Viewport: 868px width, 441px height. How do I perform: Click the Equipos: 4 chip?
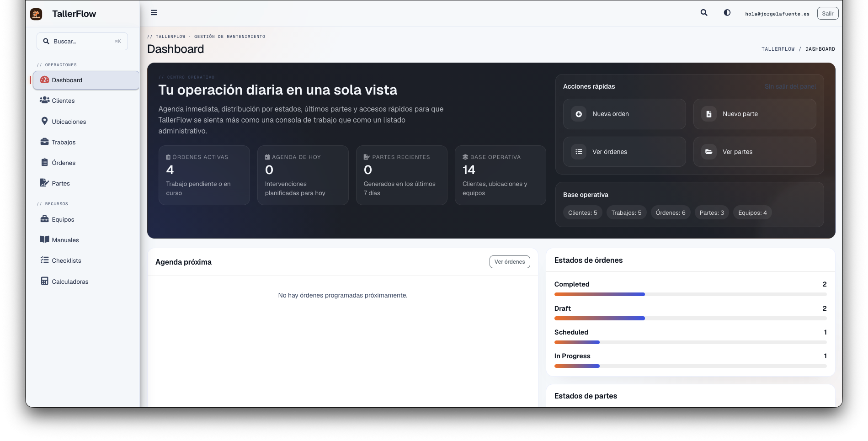coord(752,213)
